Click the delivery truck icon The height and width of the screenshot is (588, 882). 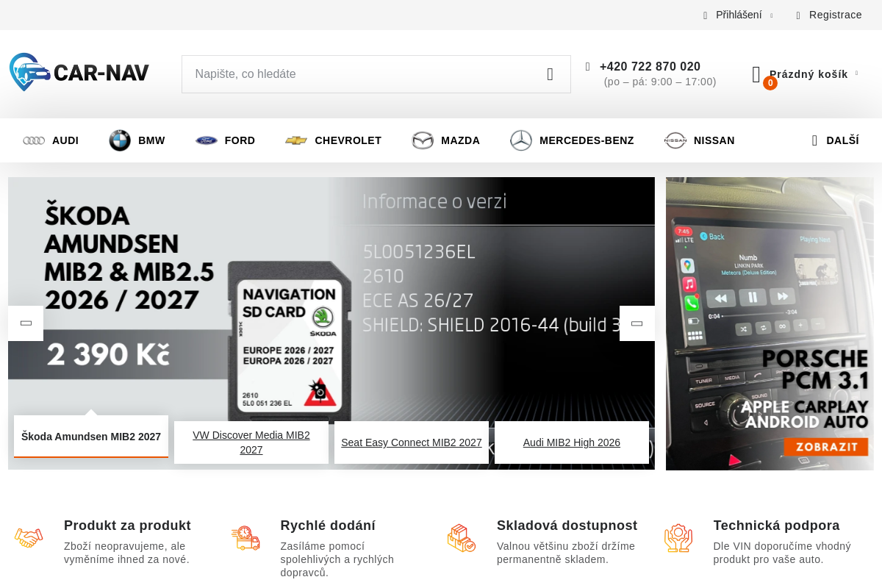point(245,538)
